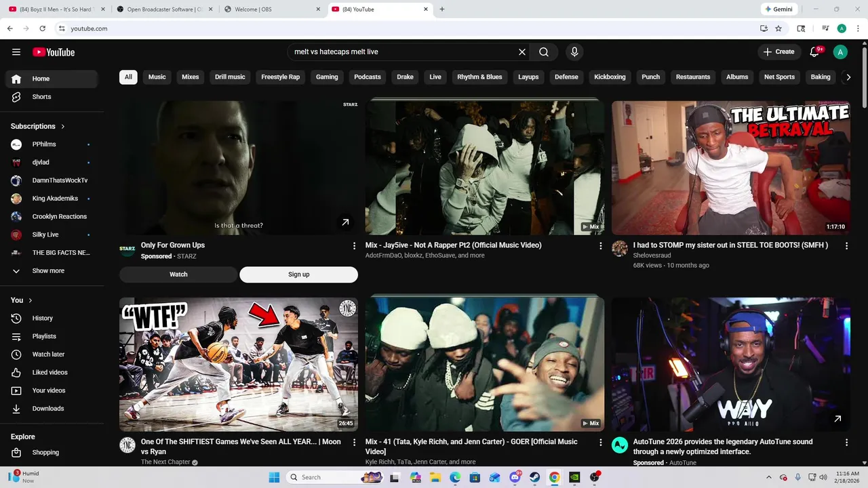Play the Jay5ive Not A Rapper thumbnail
868x488 pixels.
pyautogui.click(x=485, y=167)
